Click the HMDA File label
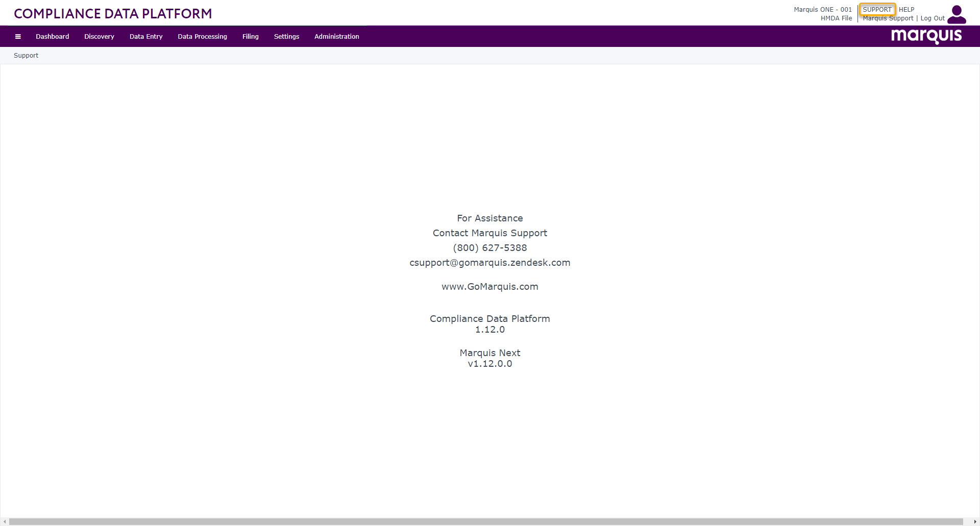The width and height of the screenshot is (980, 526). tap(836, 18)
